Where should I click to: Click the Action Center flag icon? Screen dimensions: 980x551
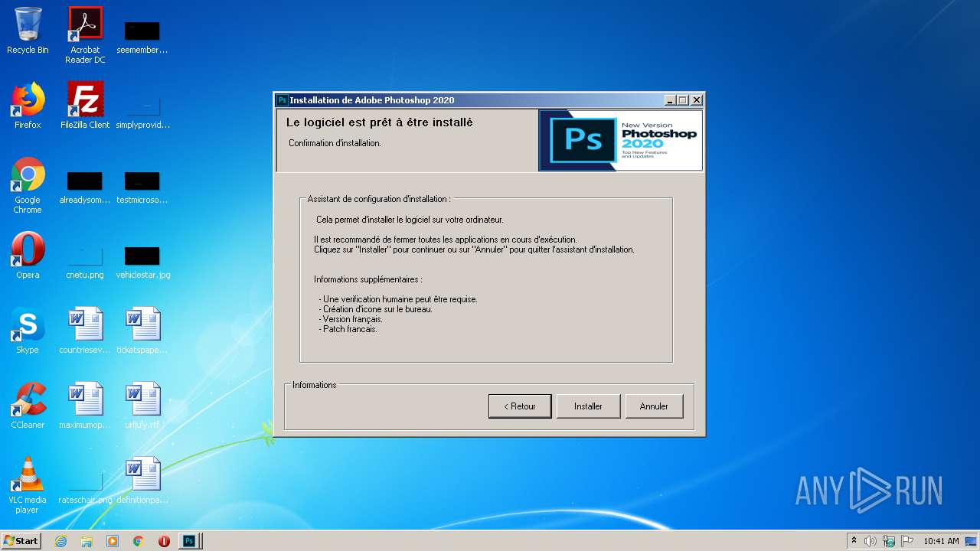click(x=907, y=541)
